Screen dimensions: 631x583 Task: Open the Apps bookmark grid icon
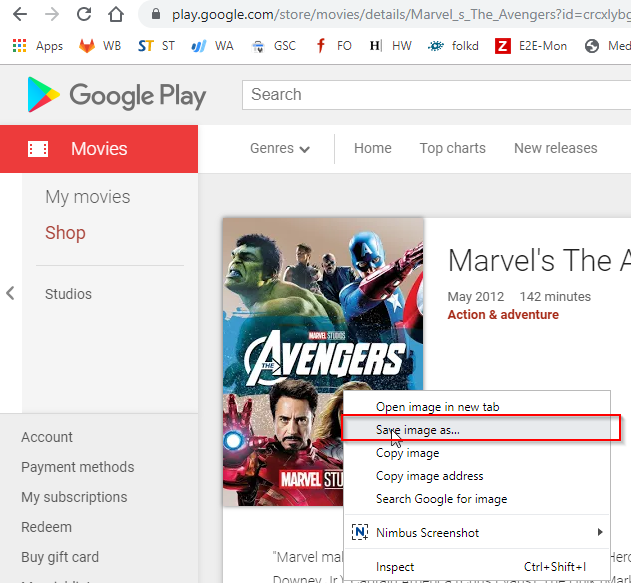tap(19, 46)
